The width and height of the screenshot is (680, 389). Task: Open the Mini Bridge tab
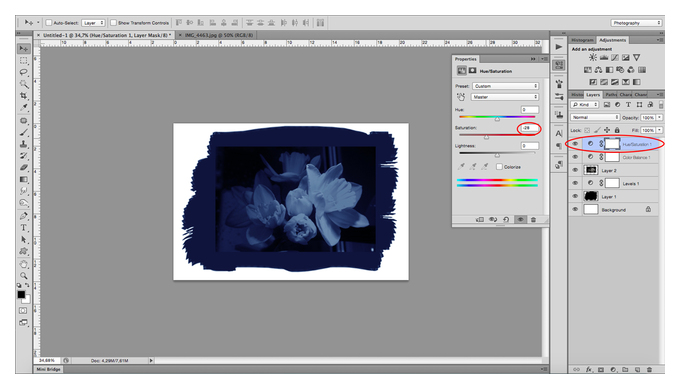point(48,369)
